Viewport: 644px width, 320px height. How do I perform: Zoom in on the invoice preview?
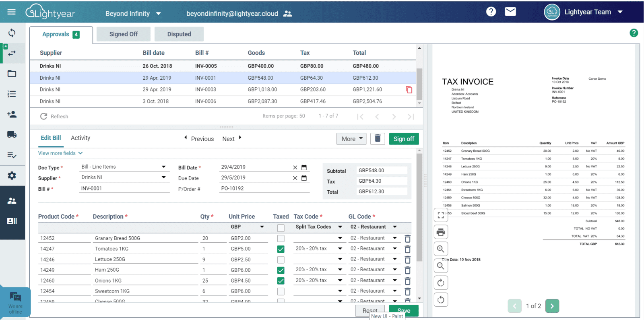(441, 249)
